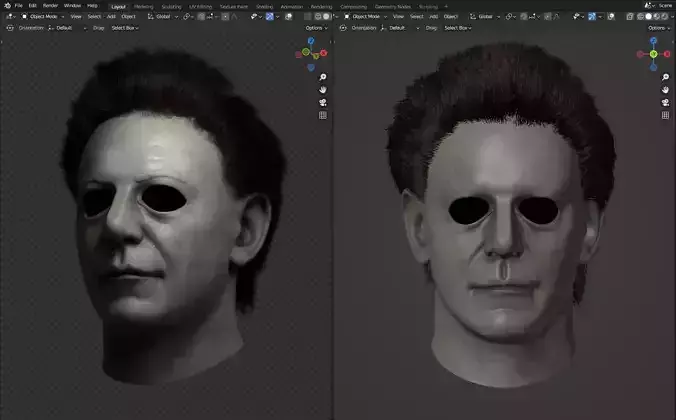Open the Blender logo app menu

[x=7, y=6]
